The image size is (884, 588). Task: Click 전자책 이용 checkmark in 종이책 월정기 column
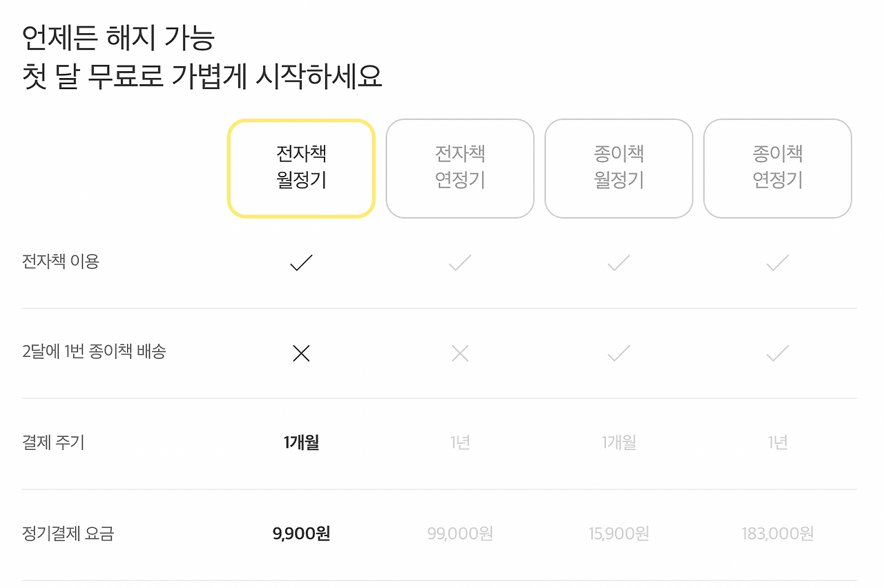[x=619, y=262]
